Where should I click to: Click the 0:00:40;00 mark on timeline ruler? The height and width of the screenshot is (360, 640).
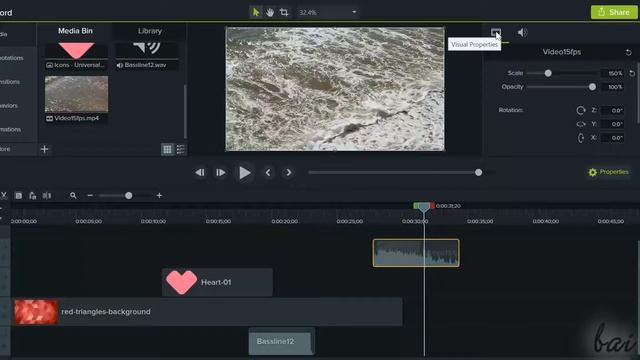click(546, 221)
